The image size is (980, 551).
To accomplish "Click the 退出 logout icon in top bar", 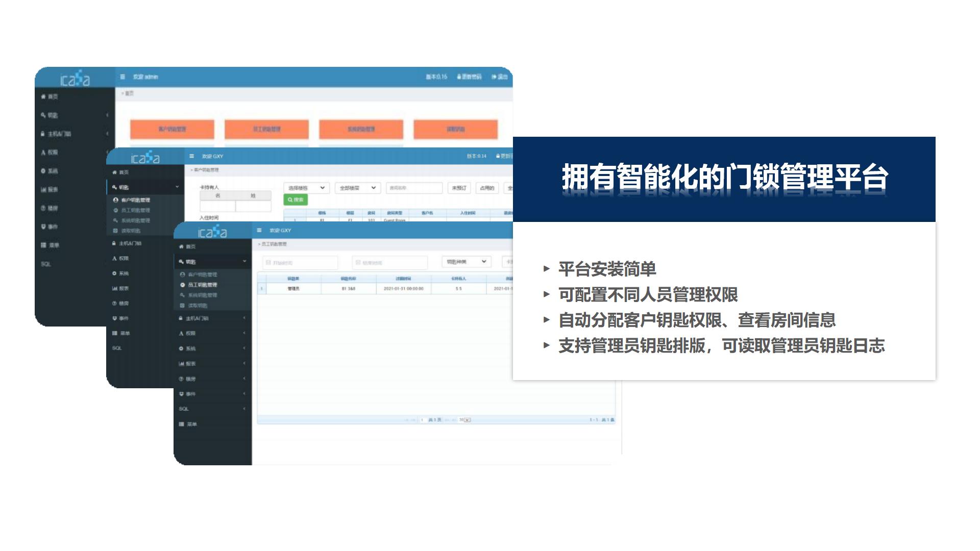I will click(x=494, y=77).
